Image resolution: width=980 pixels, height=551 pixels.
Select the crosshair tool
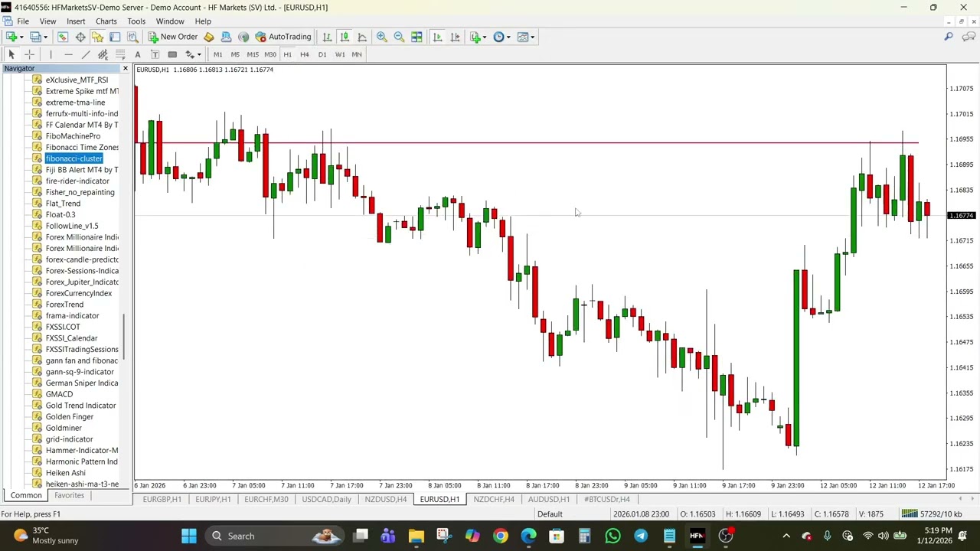click(29, 54)
